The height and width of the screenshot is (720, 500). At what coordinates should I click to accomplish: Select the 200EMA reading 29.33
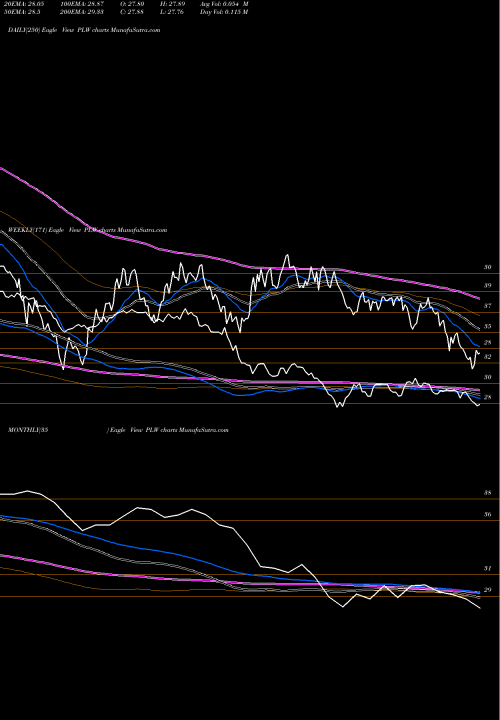pos(83,12)
